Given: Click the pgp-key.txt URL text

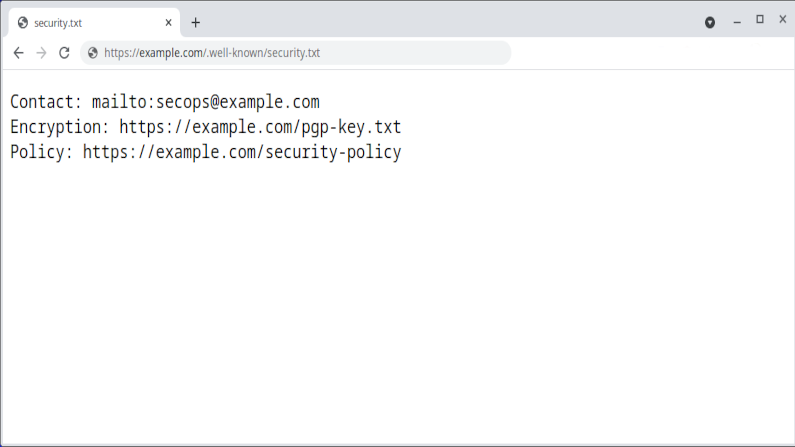Looking at the screenshot, I should [x=260, y=127].
